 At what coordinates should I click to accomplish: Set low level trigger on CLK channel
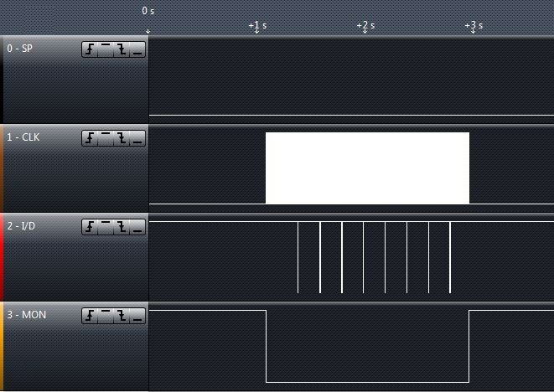click(137, 138)
